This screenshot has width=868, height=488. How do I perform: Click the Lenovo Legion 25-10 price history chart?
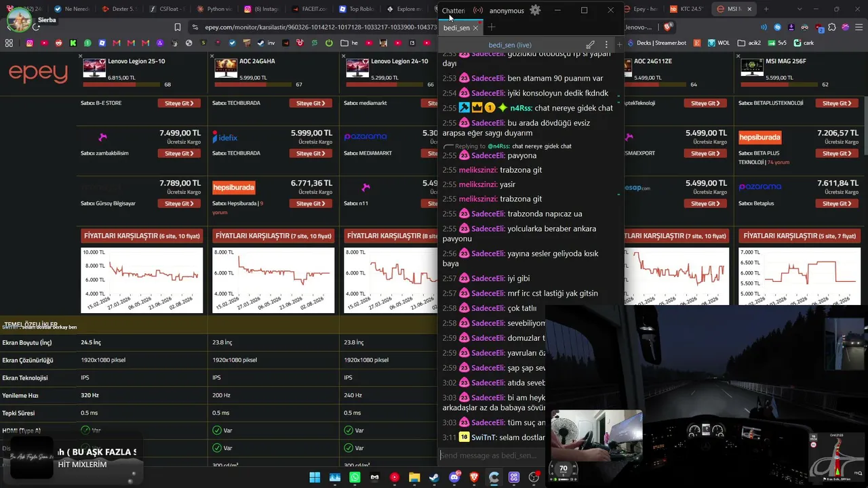(142, 280)
